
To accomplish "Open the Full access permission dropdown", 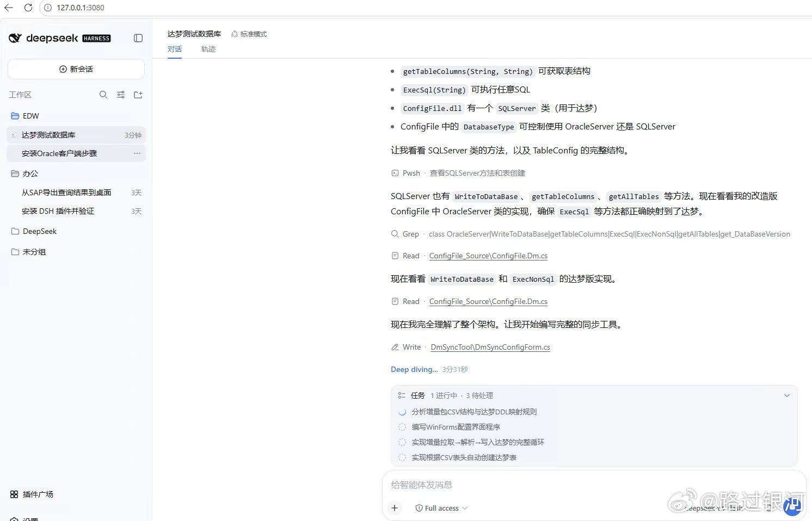I will point(441,508).
